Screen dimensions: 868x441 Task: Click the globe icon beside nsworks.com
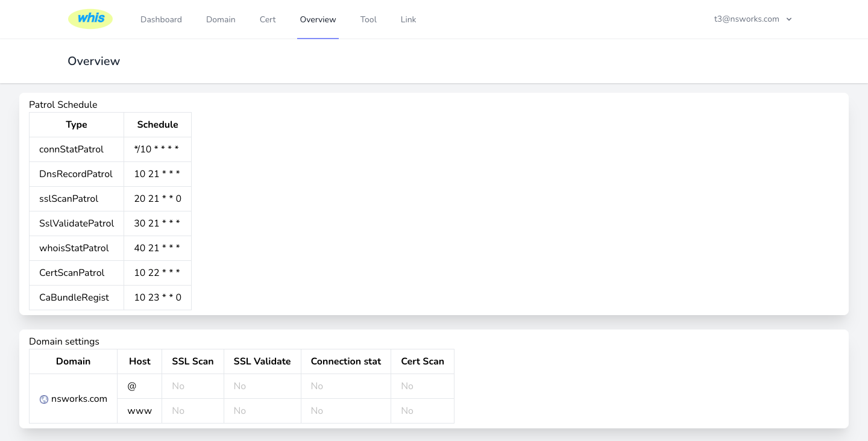point(44,399)
